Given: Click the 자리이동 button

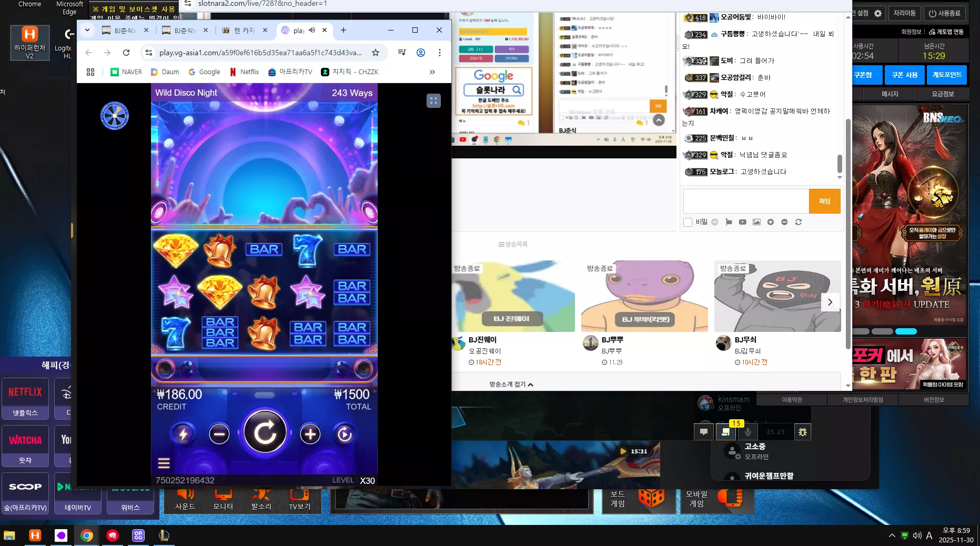Looking at the screenshot, I should click(x=904, y=13).
